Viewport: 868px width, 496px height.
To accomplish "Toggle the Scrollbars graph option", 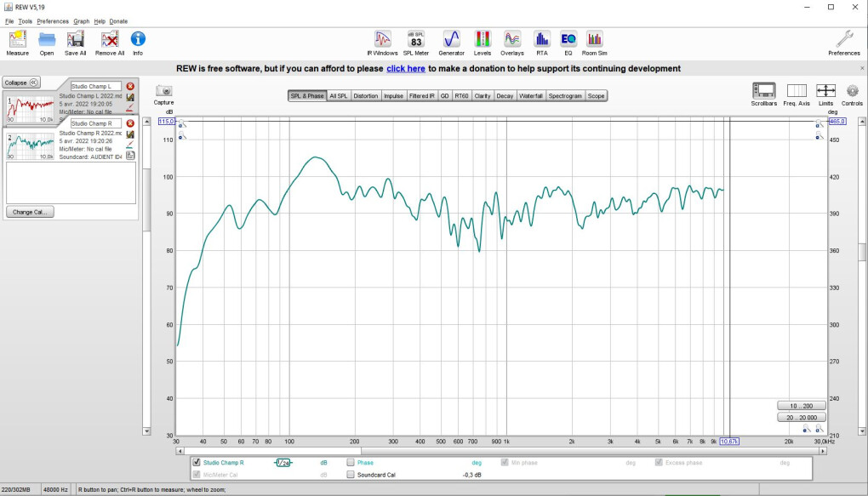I will [x=764, y=91].
